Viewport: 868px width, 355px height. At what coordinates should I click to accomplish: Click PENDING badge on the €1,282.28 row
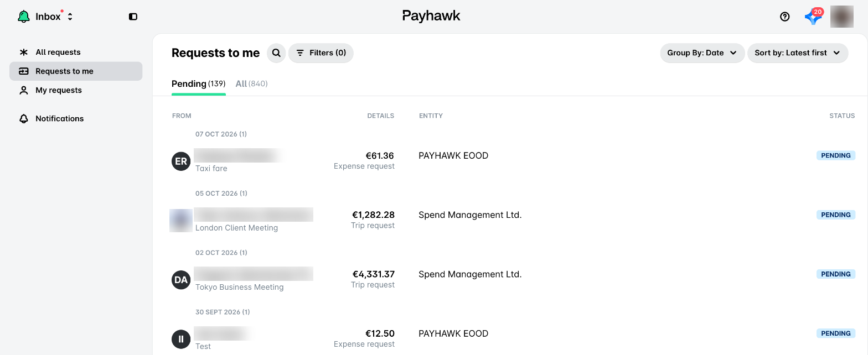[x=836, y=215]
